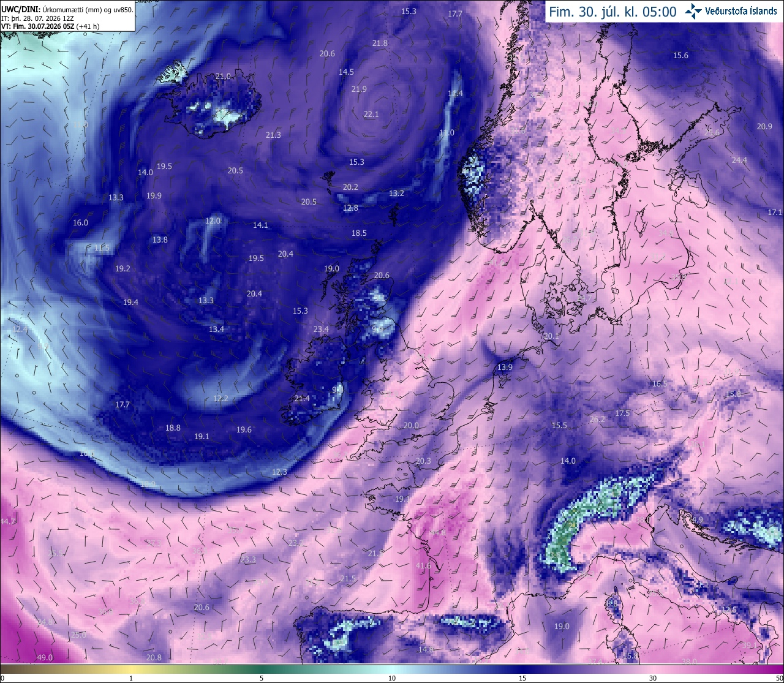Click the 1 tick on the color scale

[131, 678]
